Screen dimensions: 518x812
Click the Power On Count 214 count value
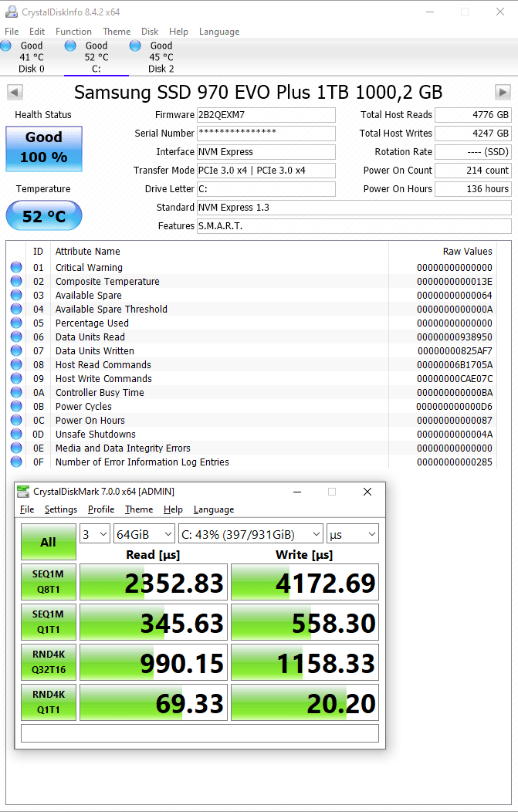point(473,171)
